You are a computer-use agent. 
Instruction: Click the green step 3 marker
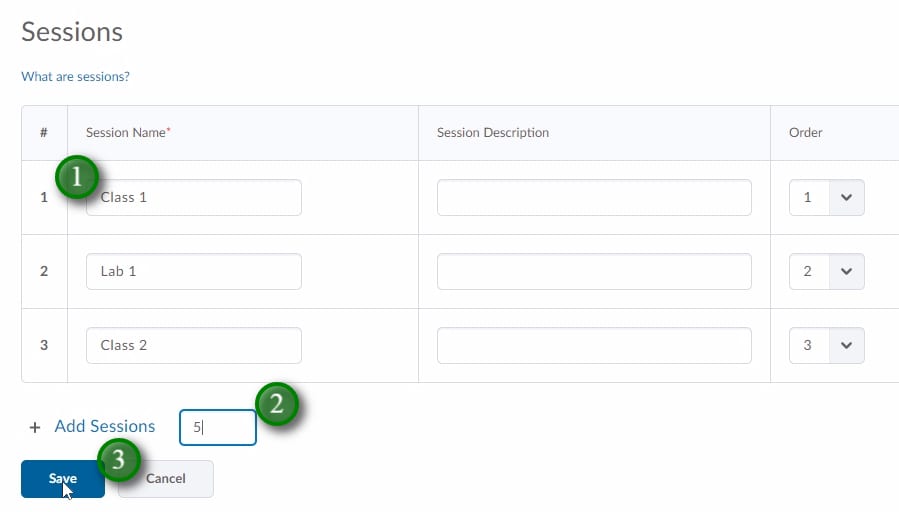click(118, 460)
